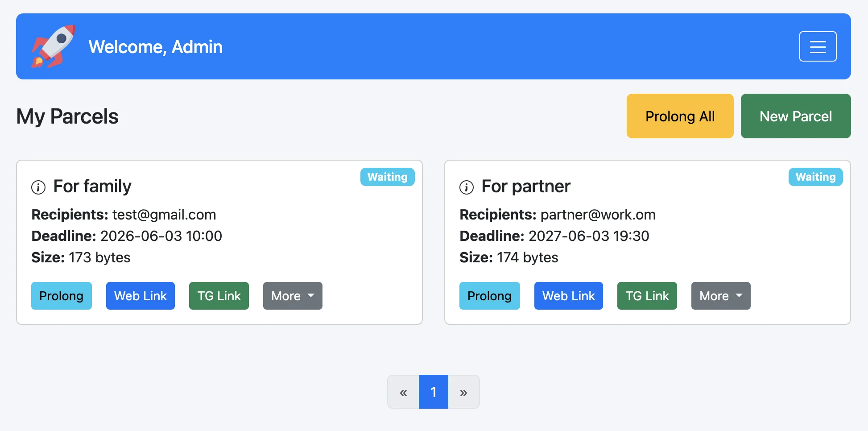
Task: Click Waiting badge on For partner card
Action: coord(816,177)
